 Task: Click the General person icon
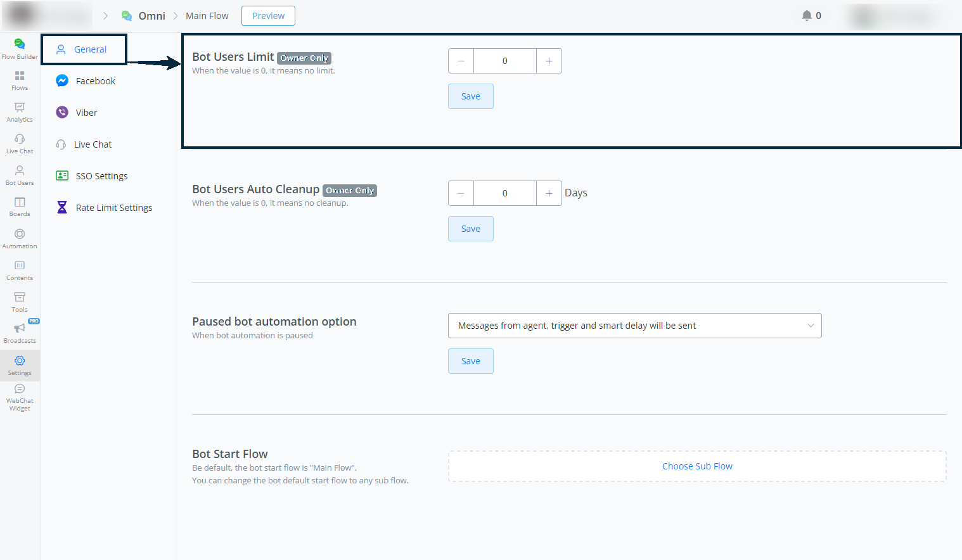click(x=61, y=49)
